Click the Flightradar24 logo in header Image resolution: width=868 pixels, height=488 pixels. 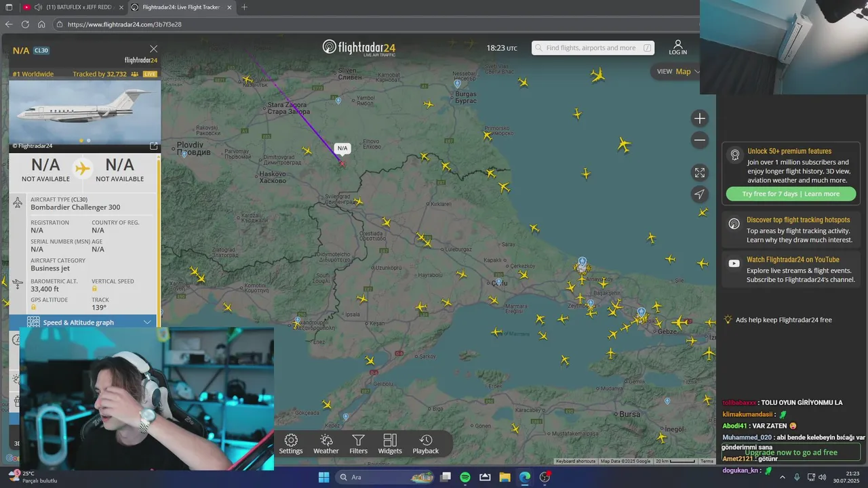click(x=359, y=47)
